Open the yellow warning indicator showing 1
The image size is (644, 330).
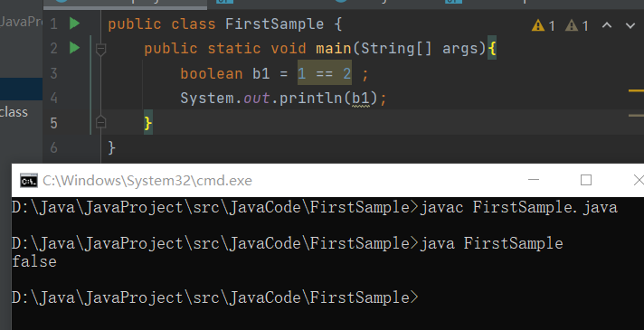pyautogui.click(x=544, y=26)
